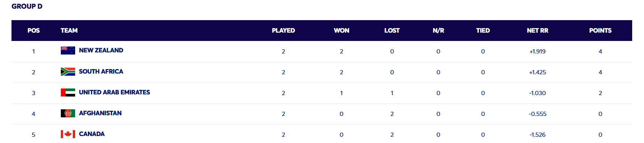Select the Canada team name
Screen dimensions: 644x143
[x=92, y=134]
